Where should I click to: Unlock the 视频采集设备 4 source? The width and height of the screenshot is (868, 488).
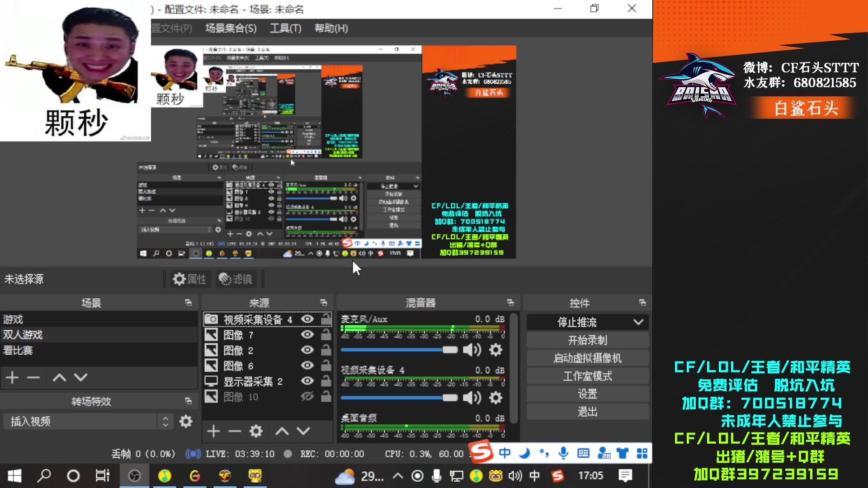click(325, 319)
